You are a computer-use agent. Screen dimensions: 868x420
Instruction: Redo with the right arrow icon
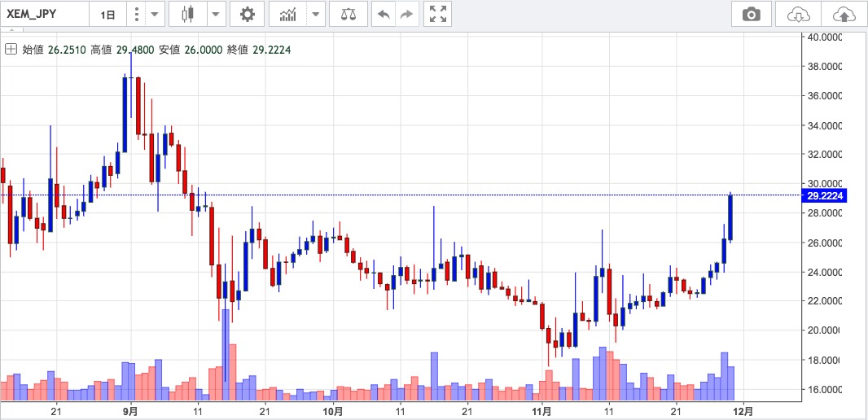pyautogui.click(x=406, y=15)
